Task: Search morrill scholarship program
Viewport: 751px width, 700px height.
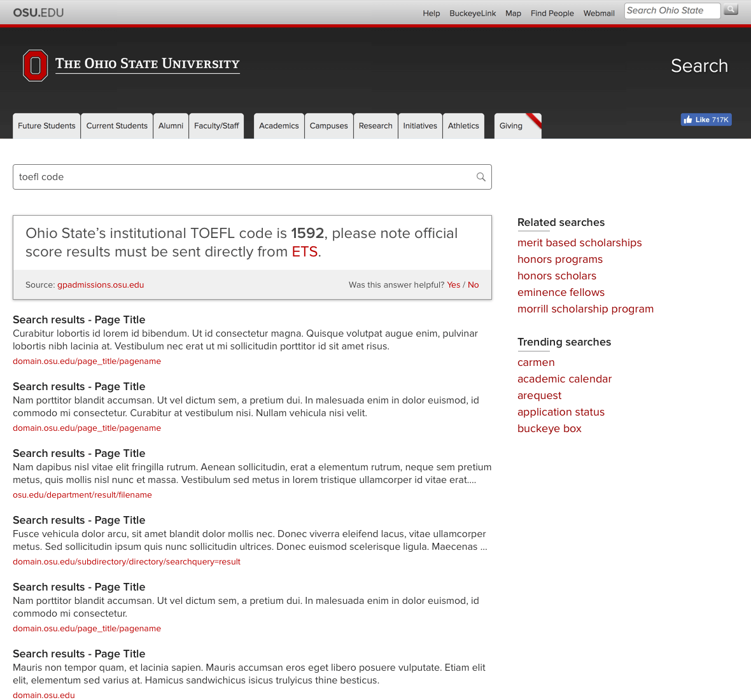Action: point(586,309)
